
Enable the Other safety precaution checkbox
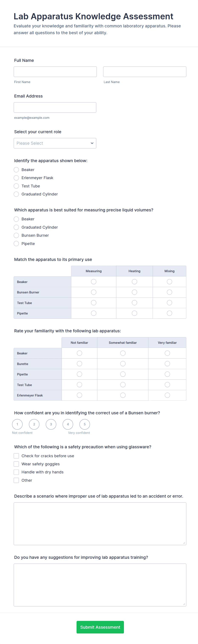click(16, 480)
